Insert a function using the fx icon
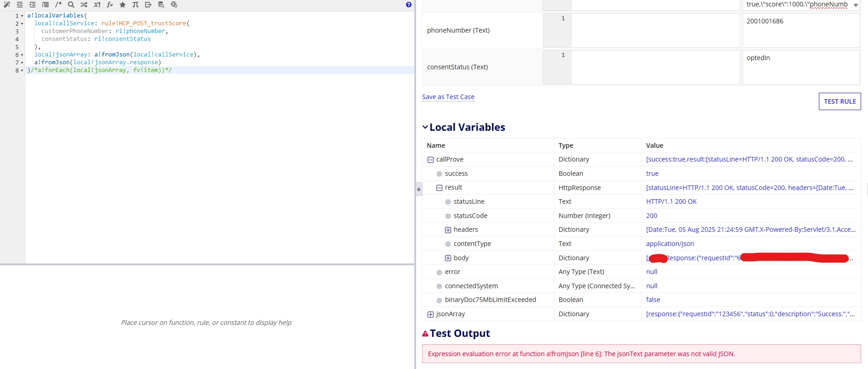This screenshot has width=868, height=369. click(110, 5)
